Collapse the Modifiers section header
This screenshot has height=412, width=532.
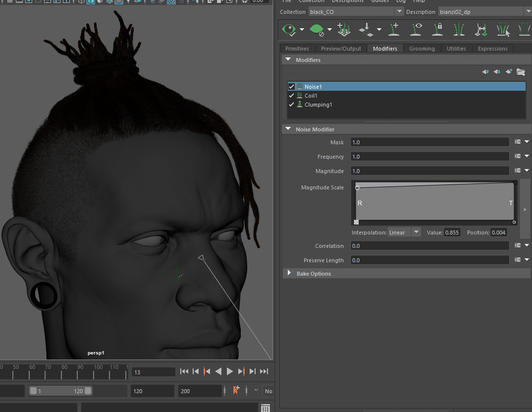coord(288,59)
